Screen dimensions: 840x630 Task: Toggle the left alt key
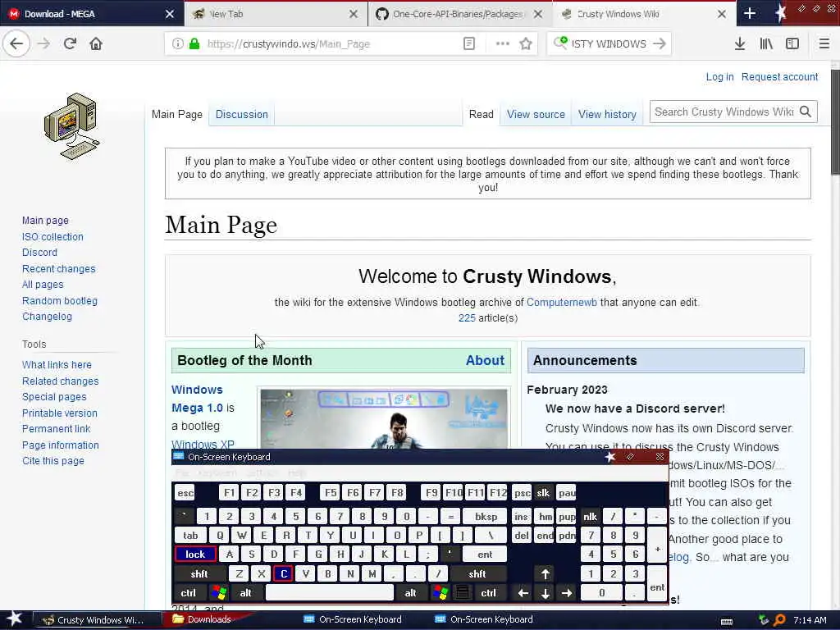click(x=246, y=592)
